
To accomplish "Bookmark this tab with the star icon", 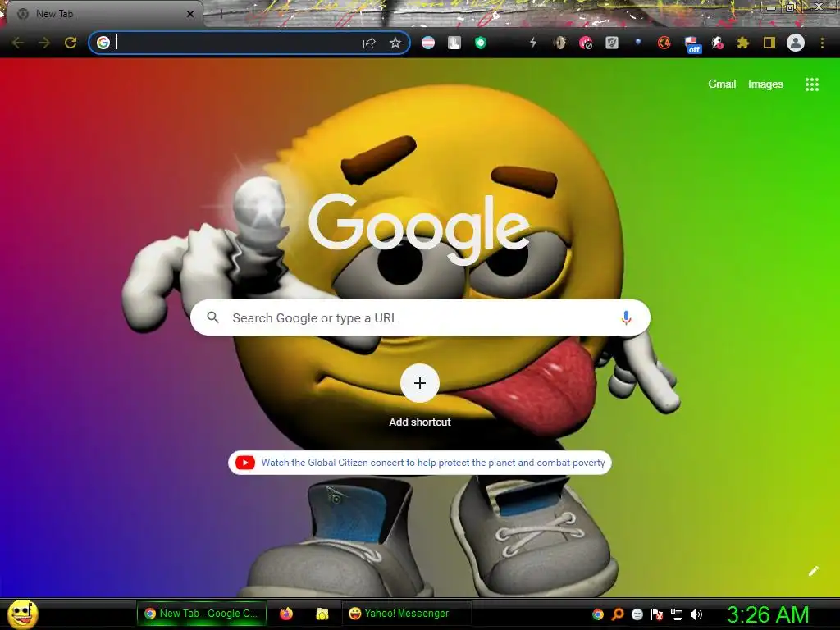I will (x=395, y=43).
